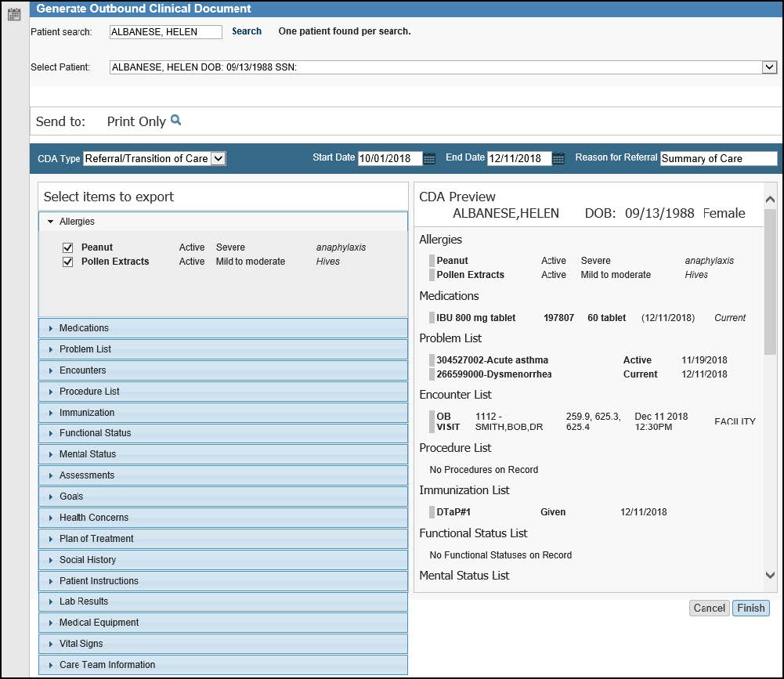
Task: Expand the Health Concerns section
Action: 223,518
